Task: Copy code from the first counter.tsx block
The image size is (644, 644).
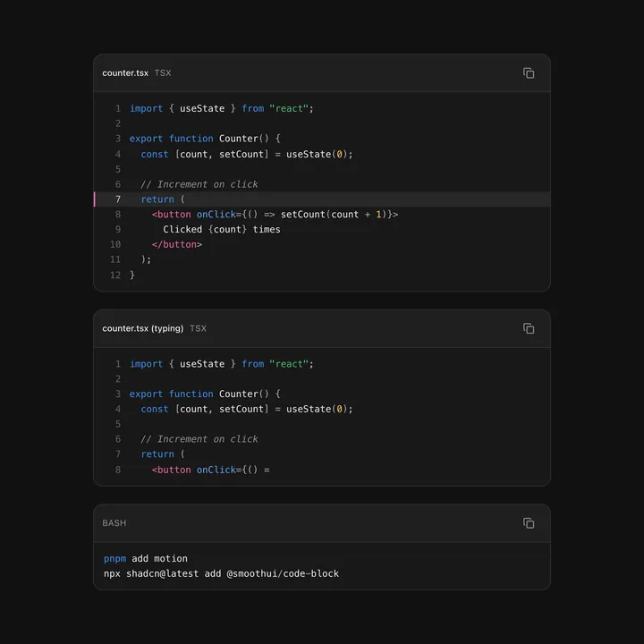Action: (529, 73)
